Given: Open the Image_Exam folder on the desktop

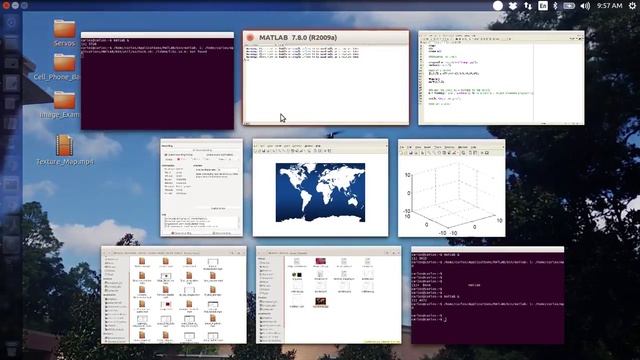Looking at the screenshot, I should [x=64, y=104].
